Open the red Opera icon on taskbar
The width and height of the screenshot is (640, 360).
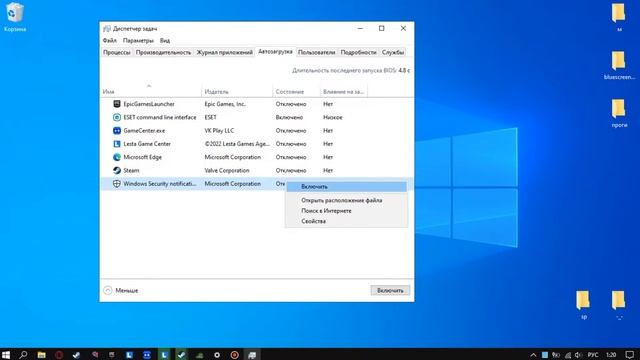(59, 355)
